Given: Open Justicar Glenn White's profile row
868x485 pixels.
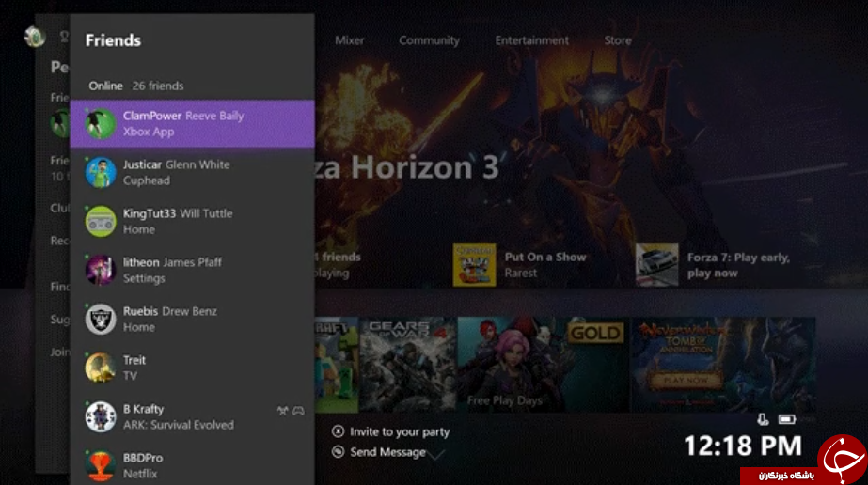Looking at the screenshot, I should click(x=192, y=173).
